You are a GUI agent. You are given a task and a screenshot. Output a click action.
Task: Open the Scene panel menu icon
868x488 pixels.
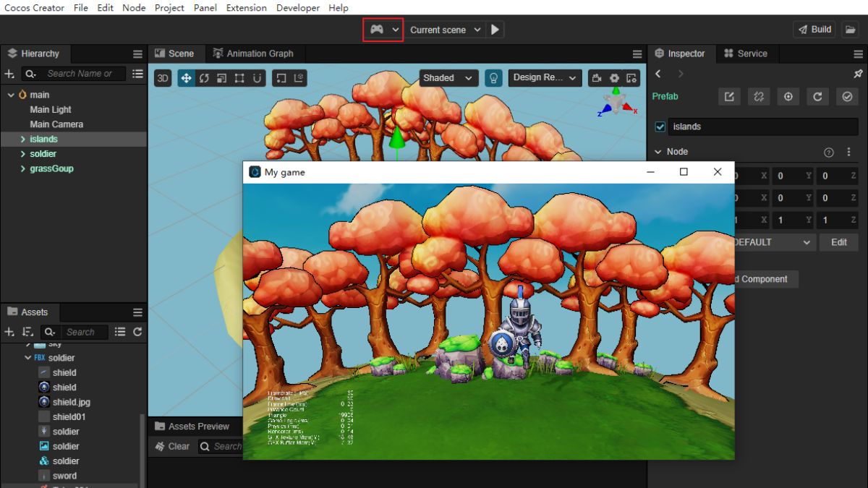[x=637, y=54]
